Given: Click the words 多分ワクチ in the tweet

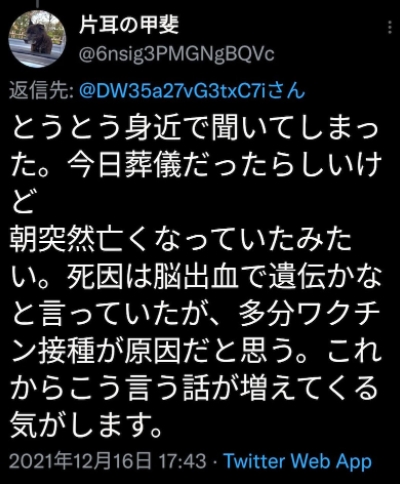Looking at the screenshot, I should point(310,314).
